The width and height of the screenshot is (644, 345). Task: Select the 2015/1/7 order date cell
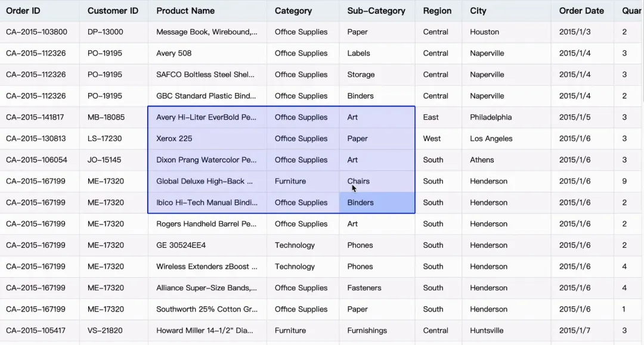(575, 331)
